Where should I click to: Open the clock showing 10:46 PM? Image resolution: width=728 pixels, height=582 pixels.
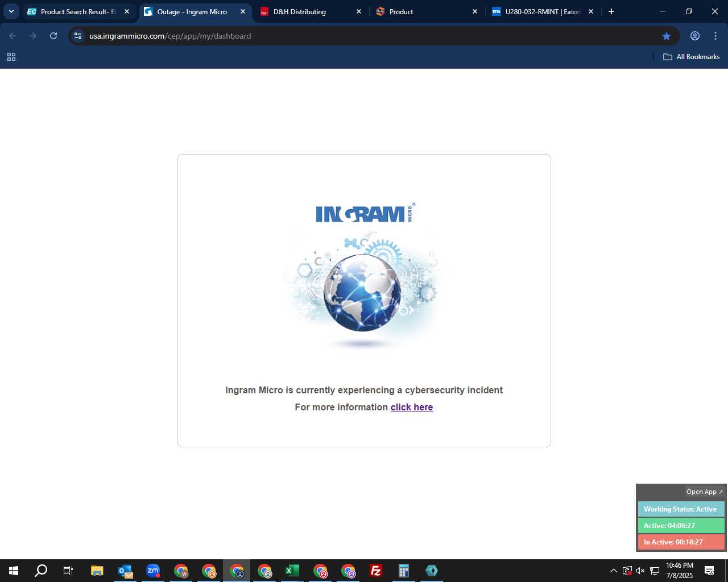680,571
